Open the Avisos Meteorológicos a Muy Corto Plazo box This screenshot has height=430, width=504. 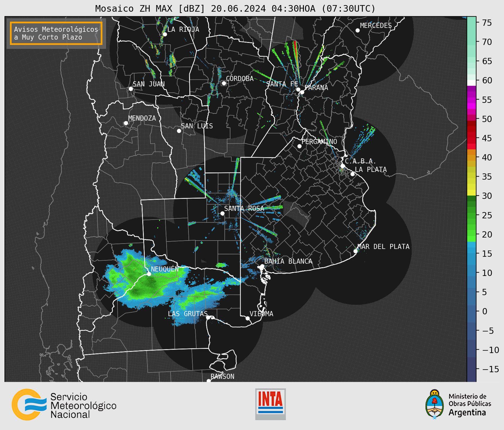[56, 33]
